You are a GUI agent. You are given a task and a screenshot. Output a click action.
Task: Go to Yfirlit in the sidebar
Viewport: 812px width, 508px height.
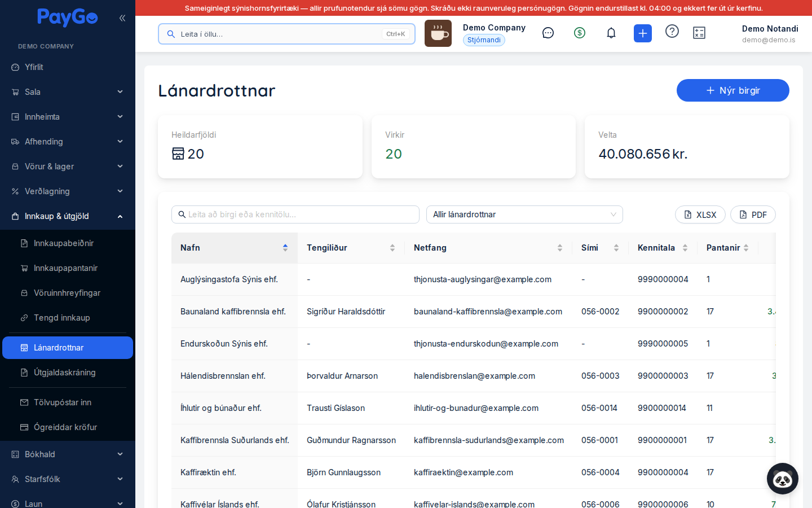tap(68, 67)
